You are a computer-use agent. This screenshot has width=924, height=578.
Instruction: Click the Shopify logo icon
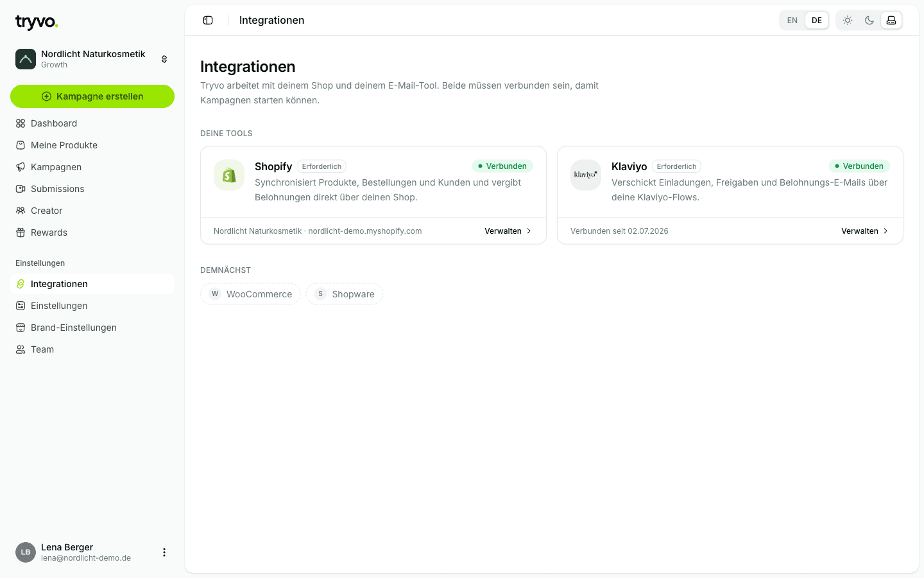(x=229, y=175)
